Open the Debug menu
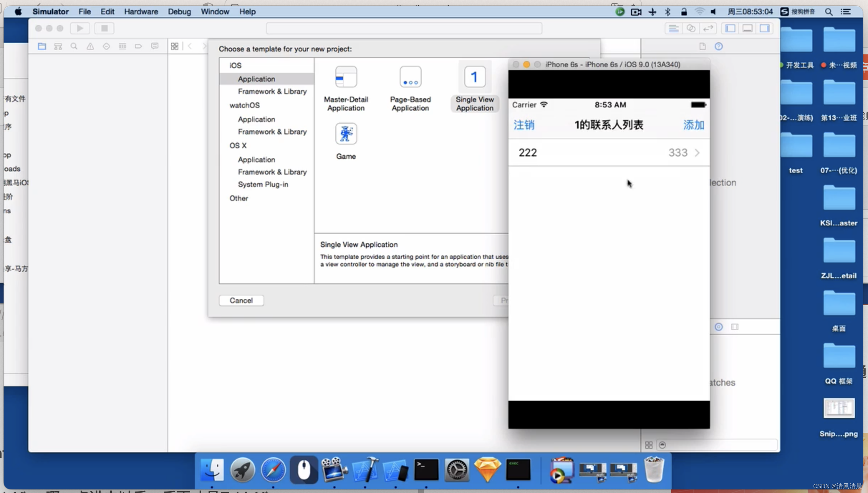This screenshot has width=868, height=493. 179,11
